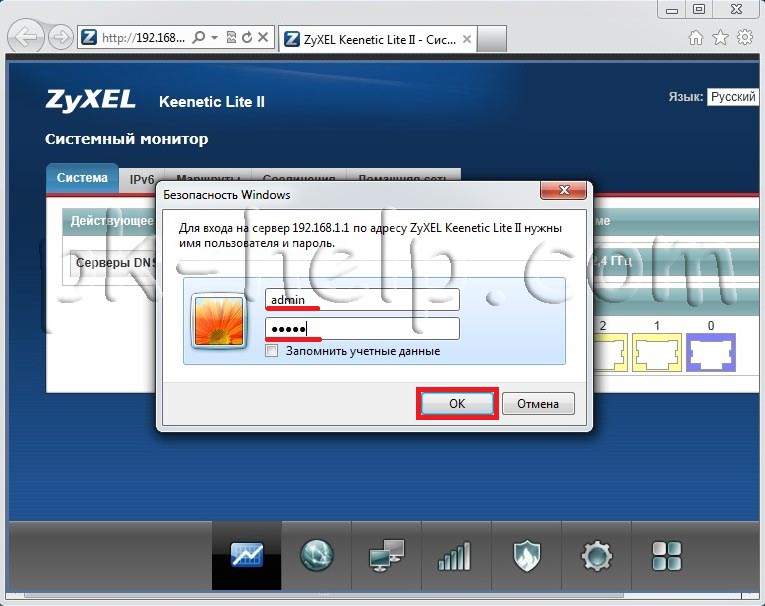Open the Applications four-squares icon
The image size is (765, 606).
click(x=666, y=555)
